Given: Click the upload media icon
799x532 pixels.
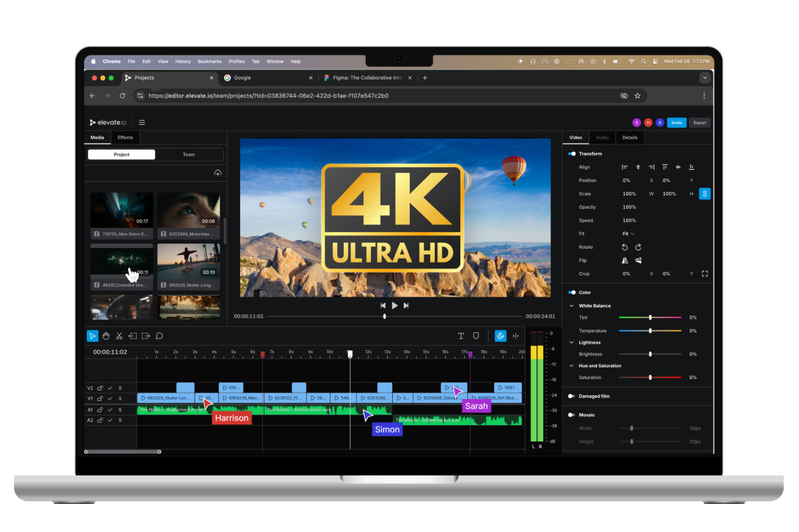Looking at the screenshot, I should pyautogui.click(x=218, y=173).
